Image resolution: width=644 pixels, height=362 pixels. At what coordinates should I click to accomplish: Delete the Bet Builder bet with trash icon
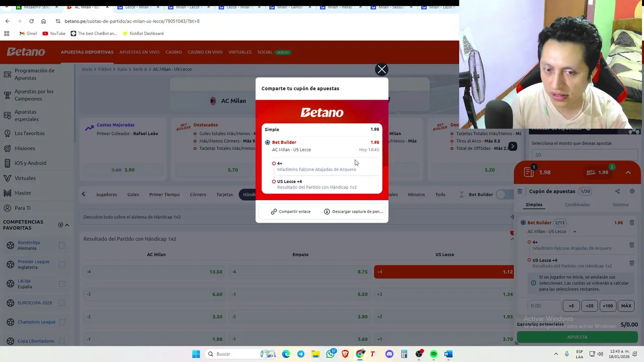(x=632, y=223)
